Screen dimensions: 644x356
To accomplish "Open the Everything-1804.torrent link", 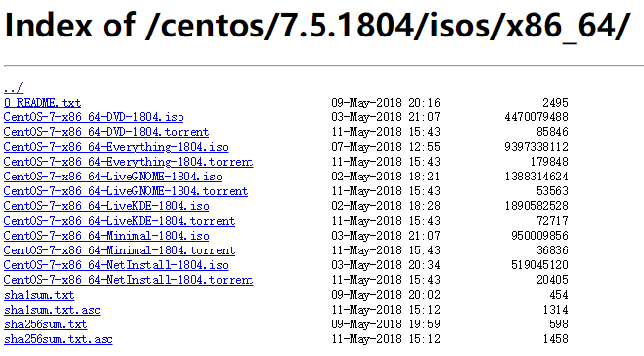I will click(x=128, y=162).
